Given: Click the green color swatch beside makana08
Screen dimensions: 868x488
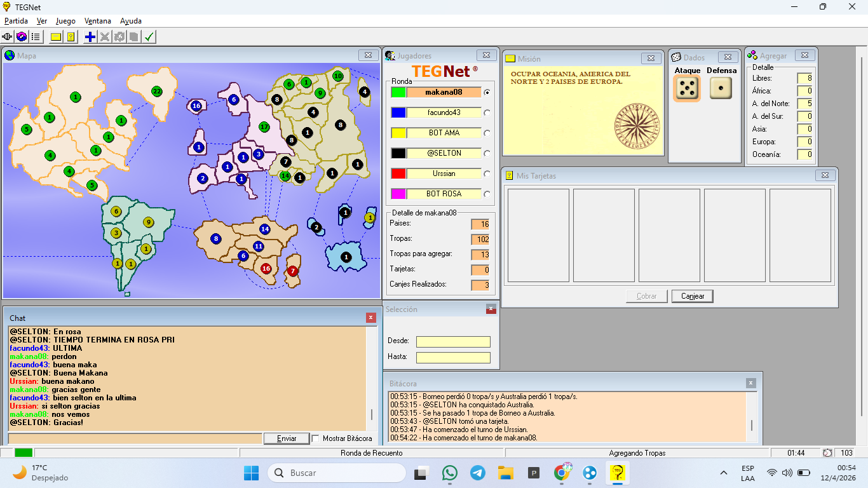Looking at the screenshot, I should [x=398, y=92].
